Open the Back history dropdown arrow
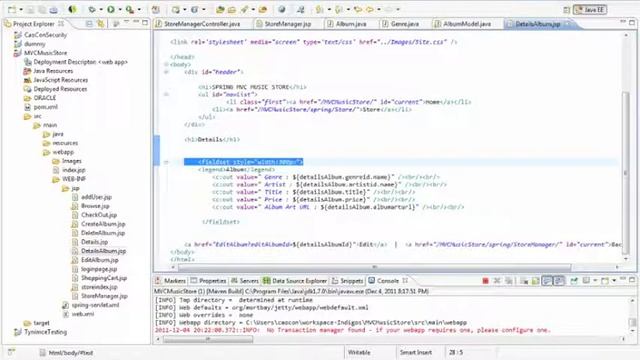Screen dimensions: 640x360 pos(379,9)
